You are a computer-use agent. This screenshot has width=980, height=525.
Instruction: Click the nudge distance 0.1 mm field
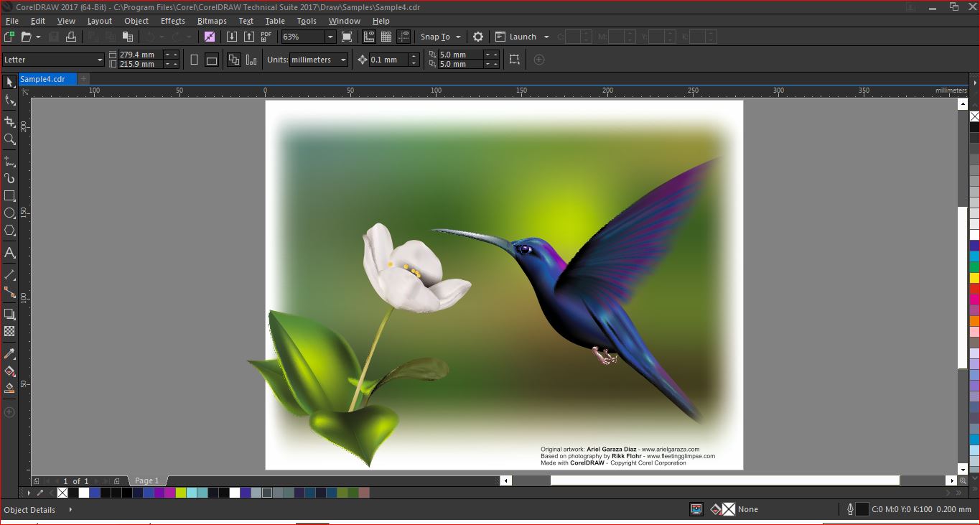pos(388,60)
